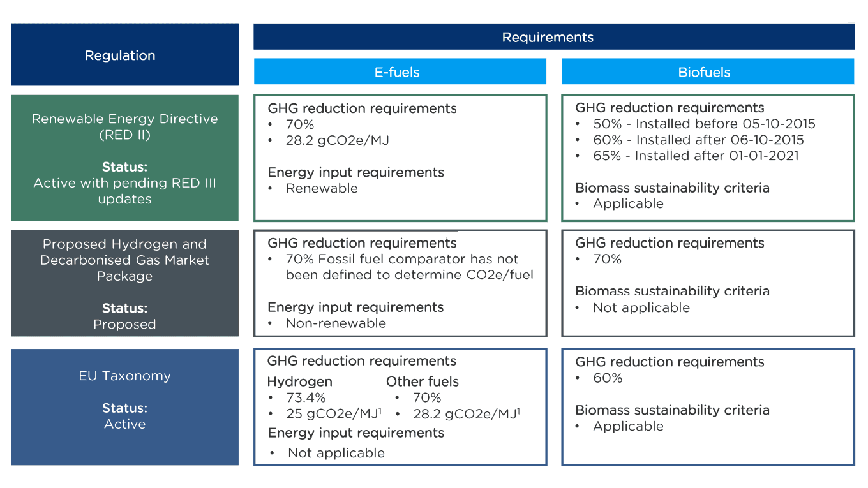Click "70%" in RED II E-fuels box

[x=300, y=124]
